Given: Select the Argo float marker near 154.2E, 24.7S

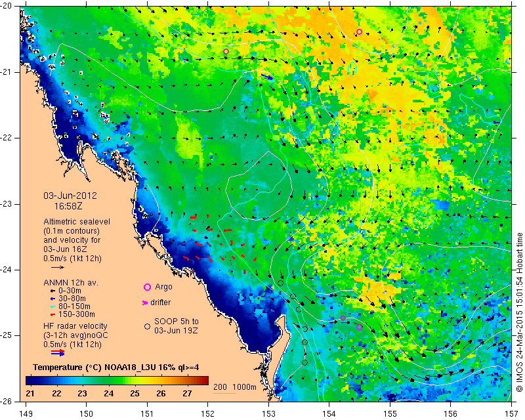Looking at the screenshot, I should 343,318.
